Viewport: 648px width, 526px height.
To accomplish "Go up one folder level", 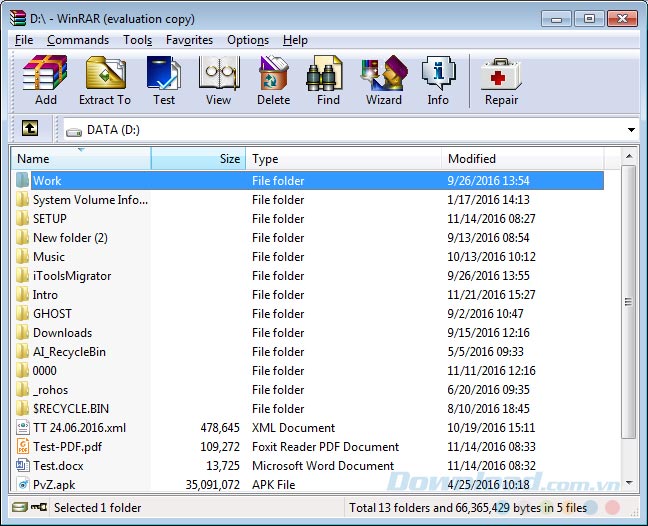I will 30,129.
